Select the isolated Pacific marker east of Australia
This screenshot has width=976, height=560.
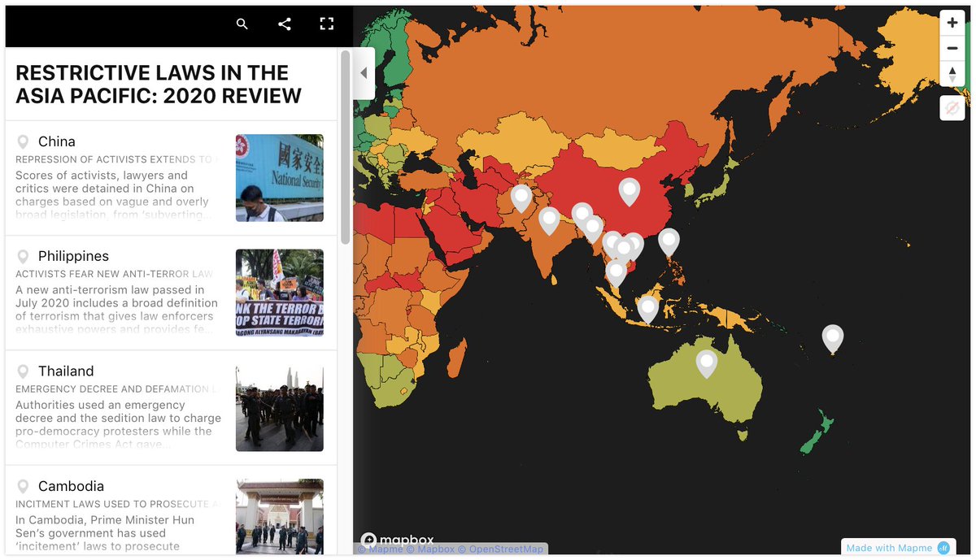click(x=833, y=339)
